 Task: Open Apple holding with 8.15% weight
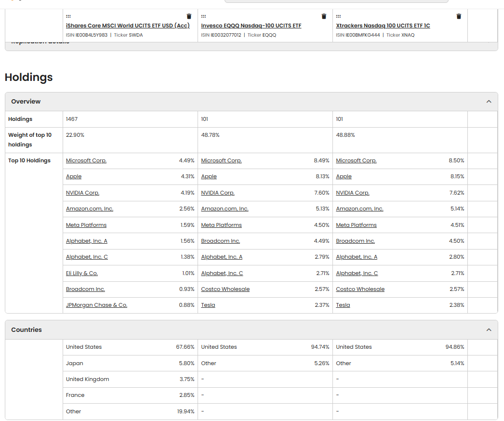pyautogui.click(x=344, y=177)
